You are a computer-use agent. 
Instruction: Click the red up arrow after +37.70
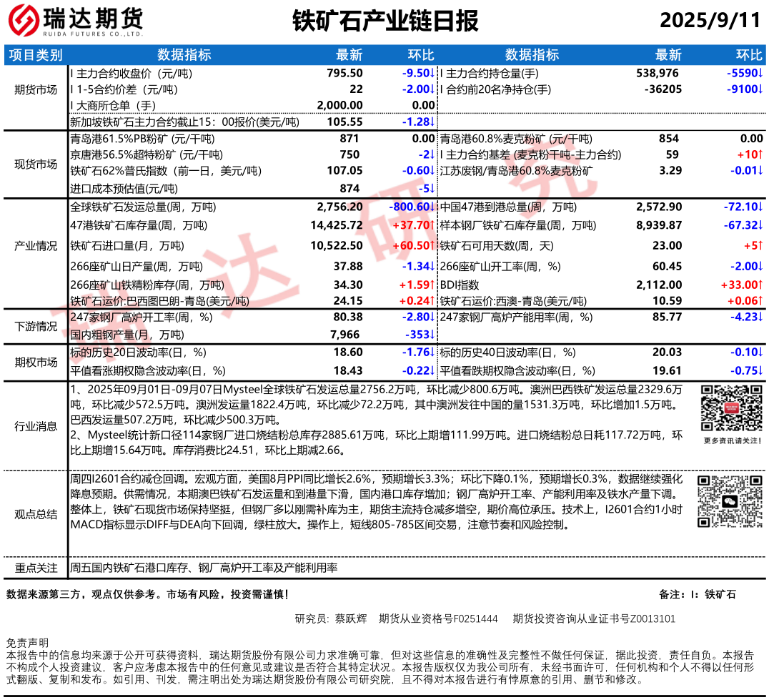click(431, 225)
